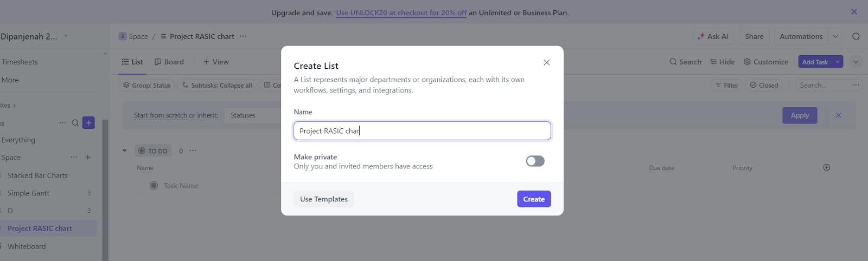The image size is (868, 261).
Task: Click the search magnifier icon in top bar
Action: coord(856,36)
